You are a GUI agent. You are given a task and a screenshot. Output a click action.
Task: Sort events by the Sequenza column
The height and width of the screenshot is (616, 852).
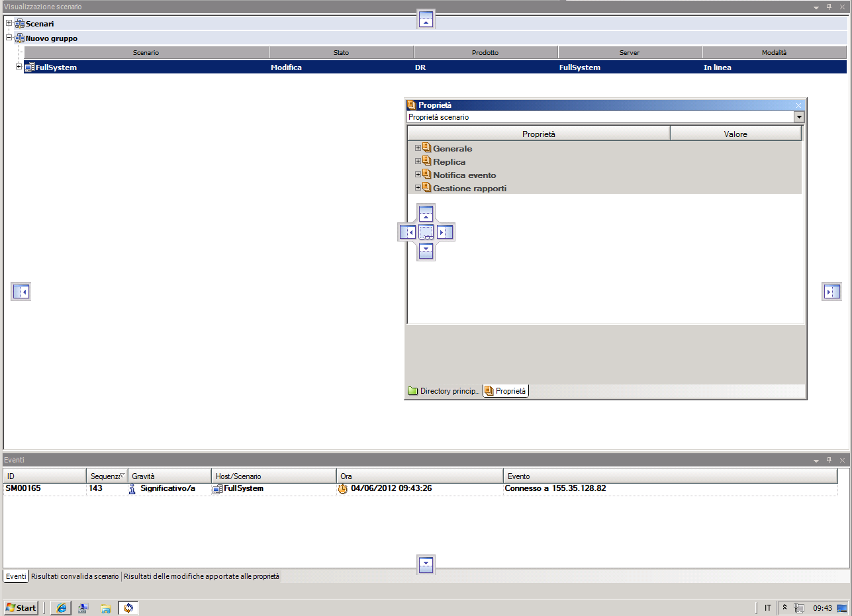tap(107, 476)
